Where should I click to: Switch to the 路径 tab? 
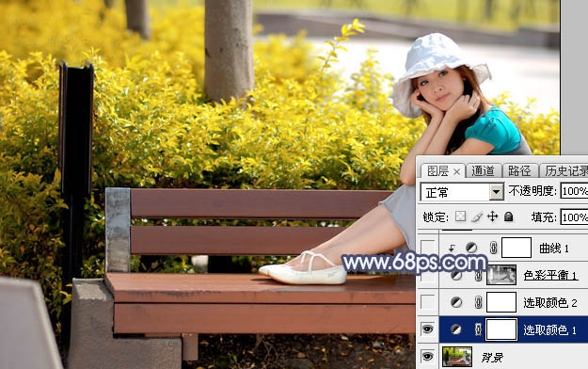[519, 171]
